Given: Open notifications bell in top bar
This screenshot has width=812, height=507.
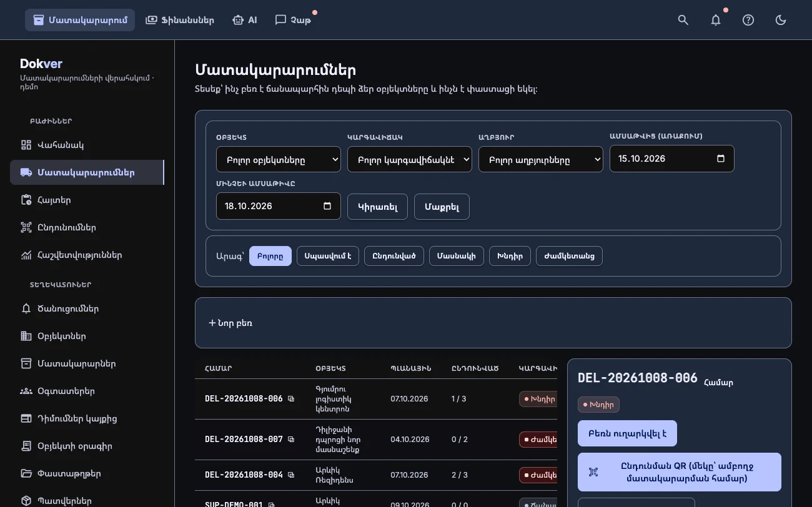Looking at the screenshot, I should [716, 20].
